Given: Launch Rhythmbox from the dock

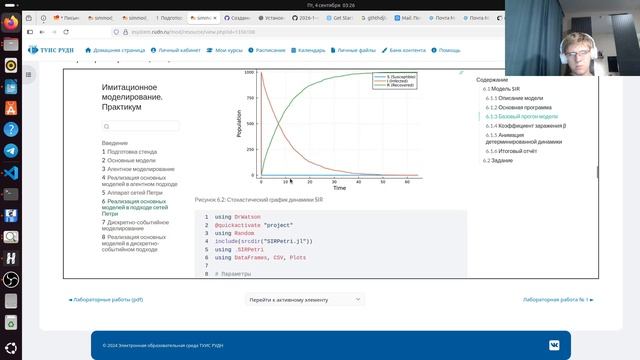Looking at the screenshot, I should (x=11, y=65).
